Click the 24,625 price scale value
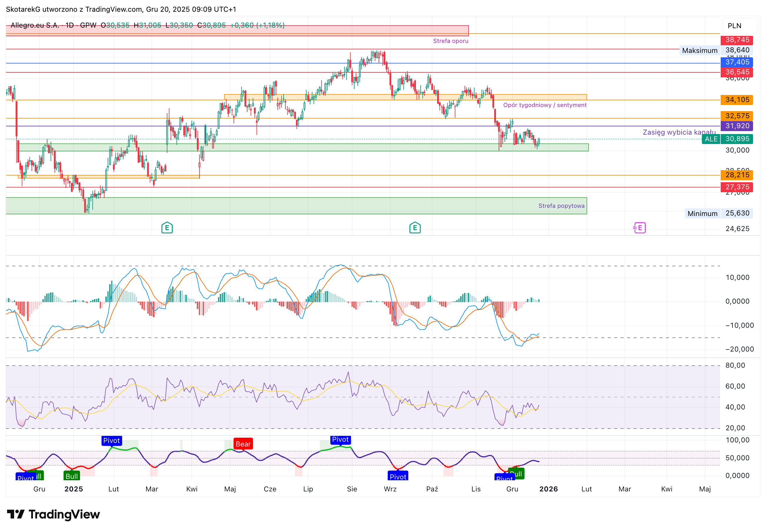The width and height of the screenshot is (766, 532). [x=737, y=229]
